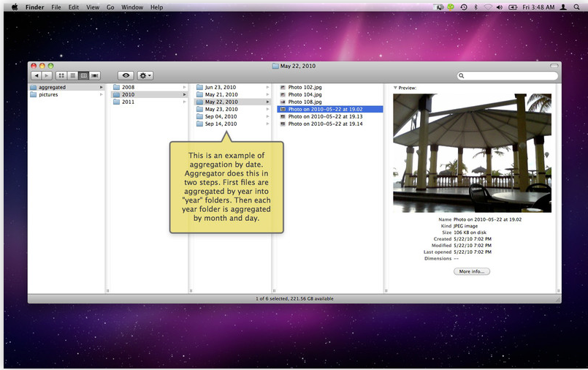Open the 2010 folder
Viewport: 588px width, 370px height.
click(x=128, y=94)
